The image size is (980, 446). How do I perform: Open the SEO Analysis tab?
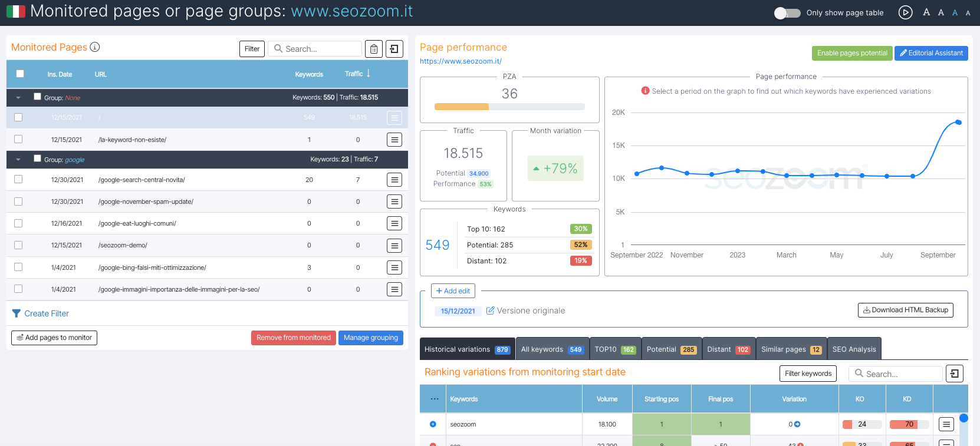point(854,349)
